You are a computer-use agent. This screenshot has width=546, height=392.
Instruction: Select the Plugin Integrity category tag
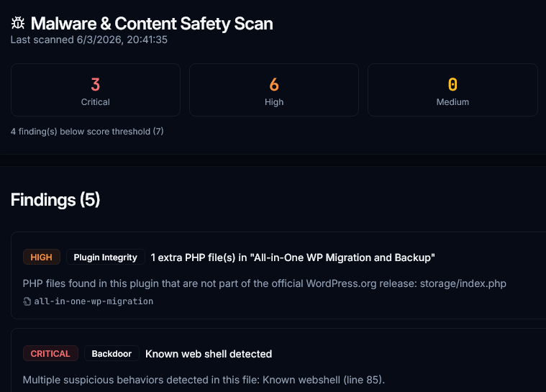click(x=105, y=257)
